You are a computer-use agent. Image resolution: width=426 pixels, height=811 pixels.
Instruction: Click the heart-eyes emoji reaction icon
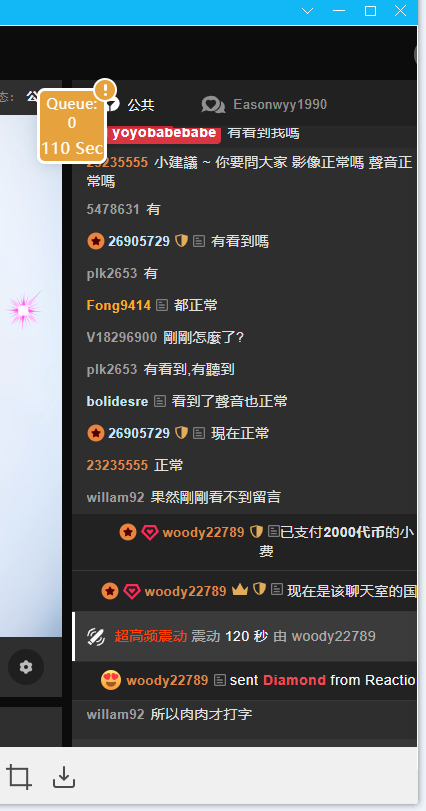[111, 680]
